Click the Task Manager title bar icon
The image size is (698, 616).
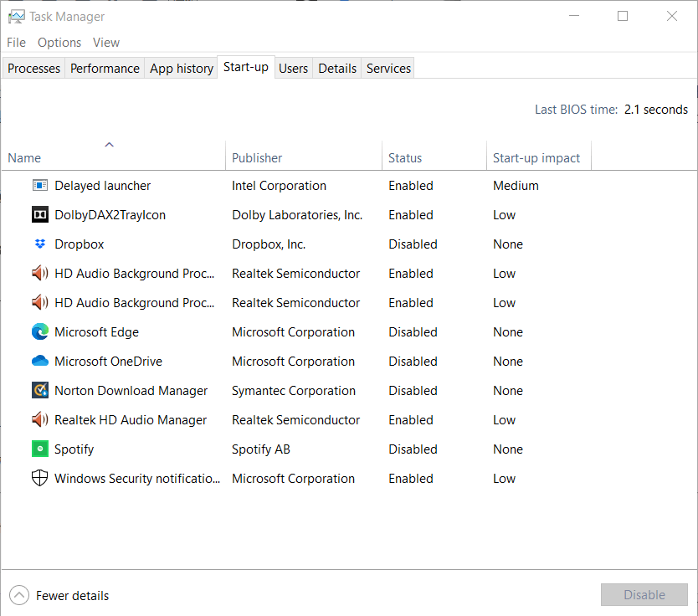[17, 17]
